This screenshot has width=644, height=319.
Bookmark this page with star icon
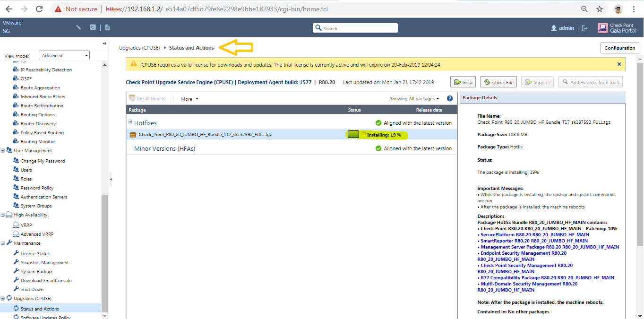(x=600, y=9)
